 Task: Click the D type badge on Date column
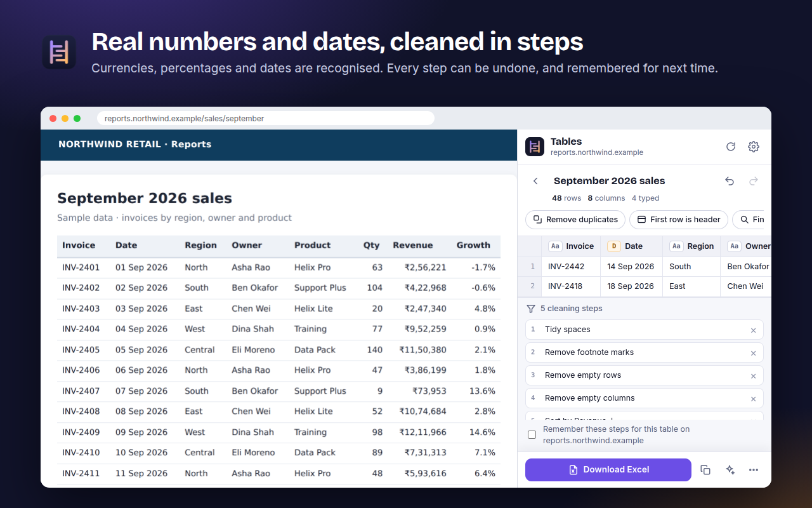[613, 246]
